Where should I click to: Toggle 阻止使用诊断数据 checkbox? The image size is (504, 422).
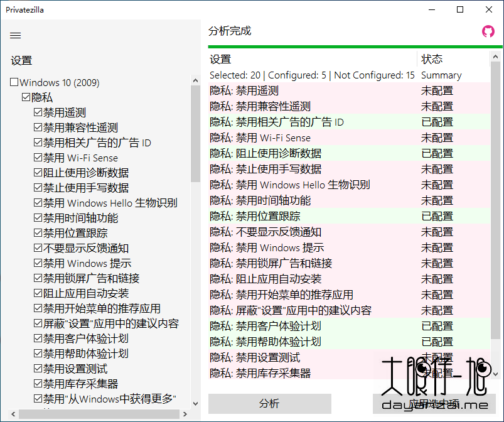tap(38, 173)
